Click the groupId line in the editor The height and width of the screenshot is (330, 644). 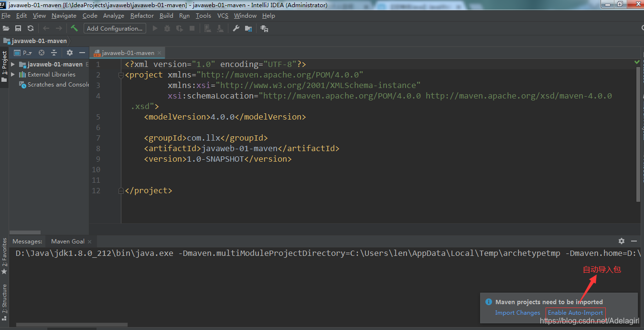pyautogui.click(x=206, y=138)
